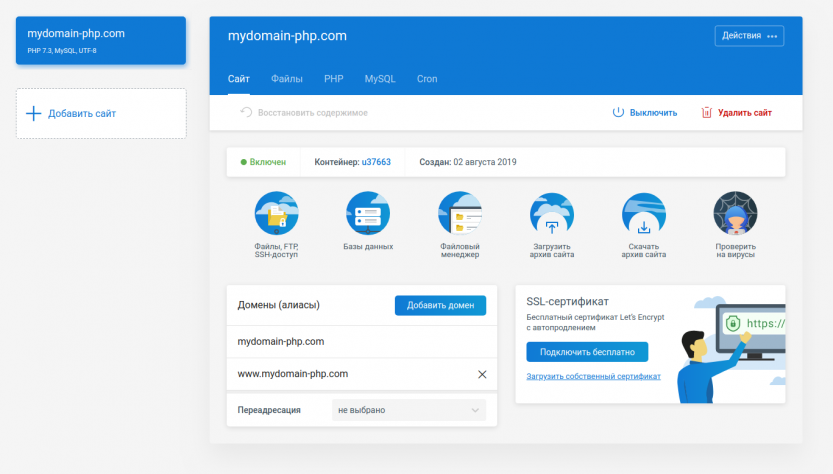
Task: Run the Проверить на вирусы icon
Action: (x=735, y=214)
